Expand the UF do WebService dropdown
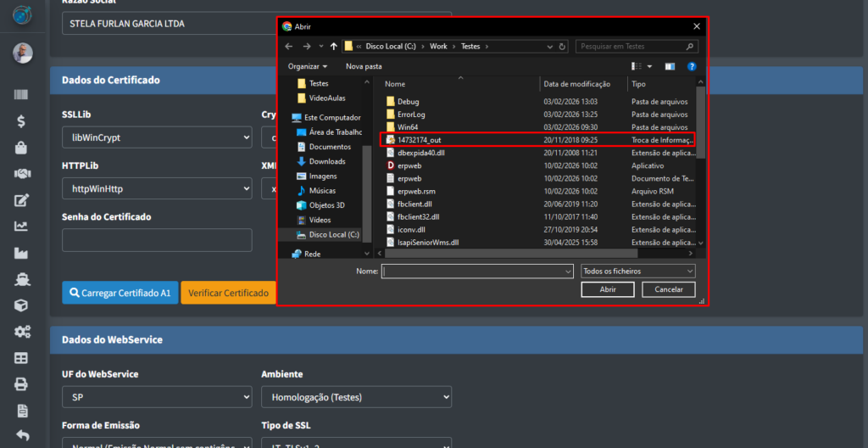The height and width of the screenshot is (448, 868). click(157, 397)
